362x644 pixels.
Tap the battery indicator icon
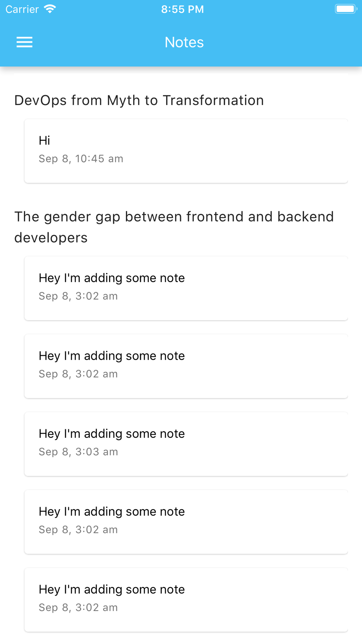pyautogui.click(x=345, y=9)
